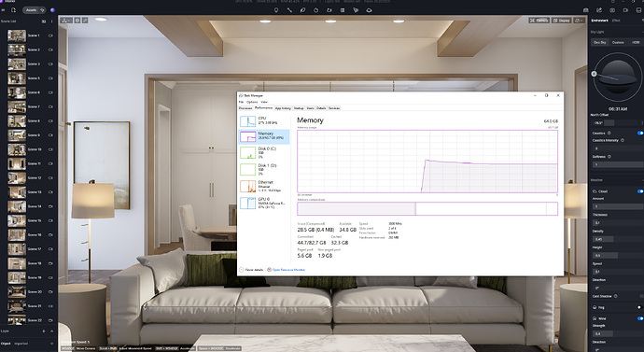The height and width of the screenshot is (352, 644).
Task: Collapse the Weather section
Action: point(642,180)
